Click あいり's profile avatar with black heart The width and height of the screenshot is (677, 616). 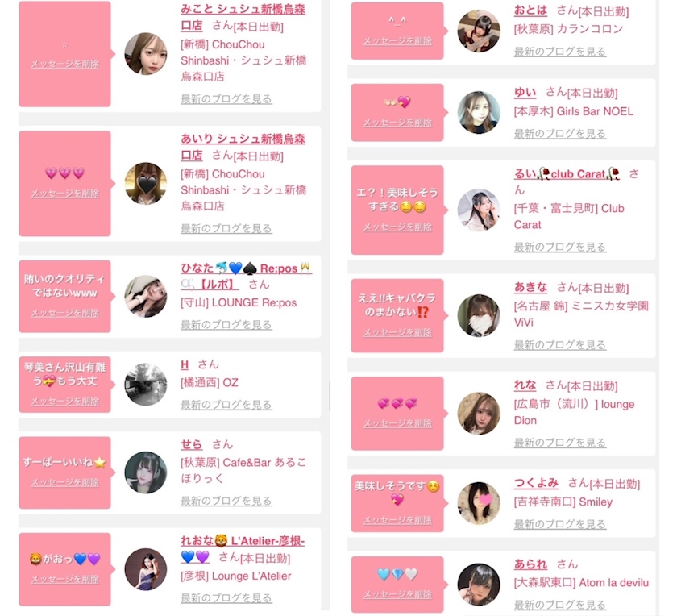point(146,183)
